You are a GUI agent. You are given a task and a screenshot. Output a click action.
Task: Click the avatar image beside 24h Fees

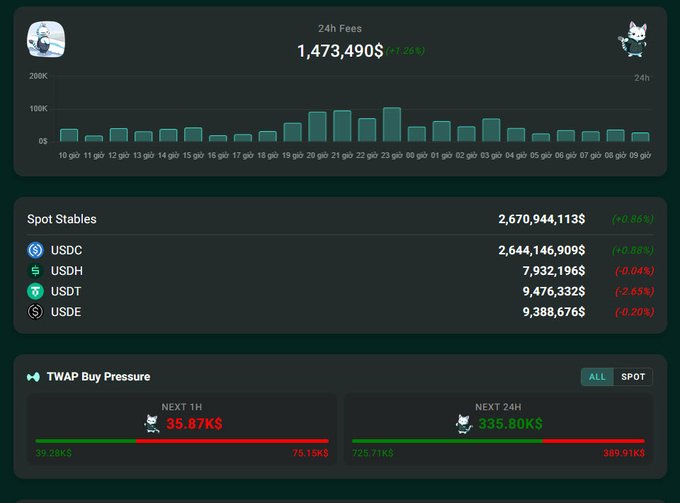coord(46,39)
